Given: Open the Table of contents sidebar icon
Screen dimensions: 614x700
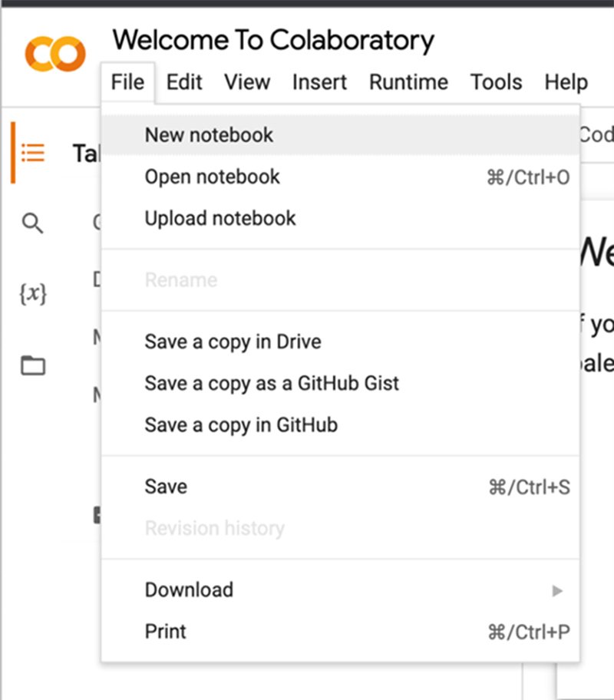Looking at the screenshot, I should (x=33, y=153).
